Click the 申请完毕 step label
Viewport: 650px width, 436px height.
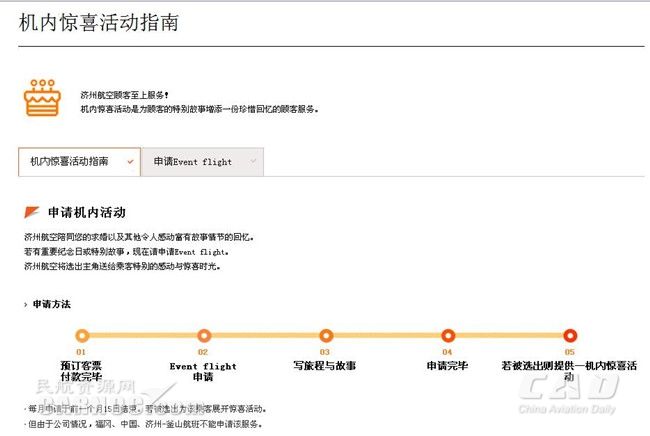[x=447, y=366]
